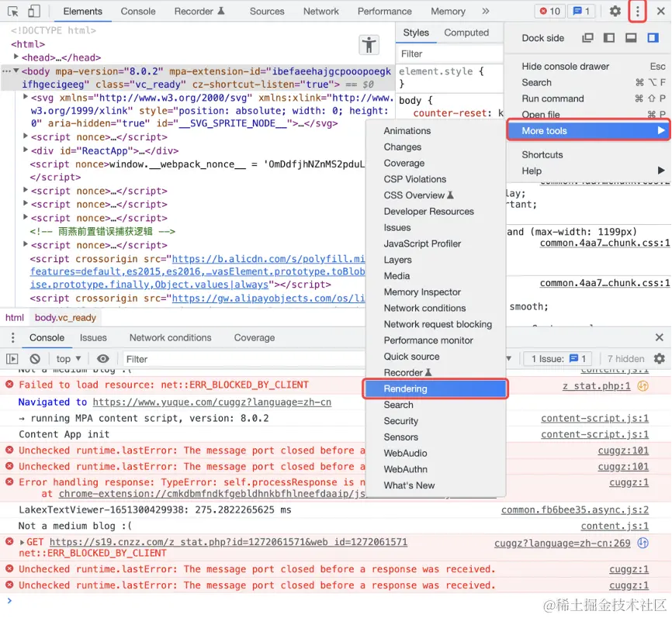Viewport: 672px width, 618px height.
Task: Select dock to bottom icon
Action: [x=631, y=38]
